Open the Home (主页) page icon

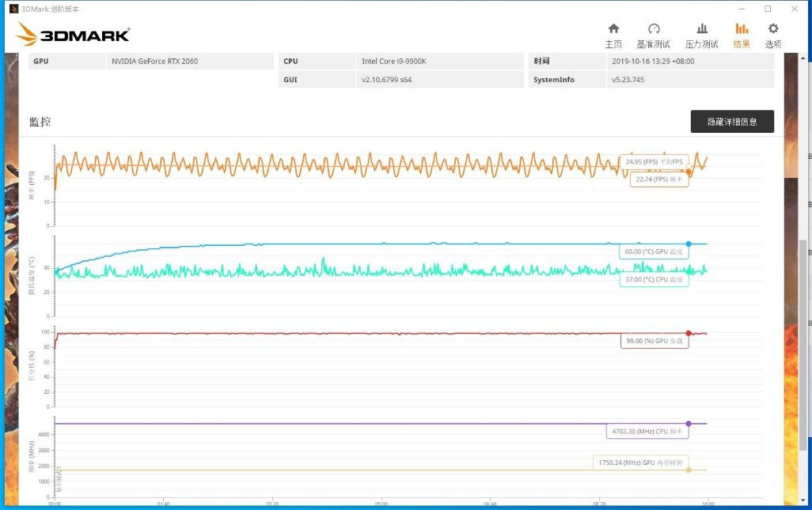(x=613, y=29)
